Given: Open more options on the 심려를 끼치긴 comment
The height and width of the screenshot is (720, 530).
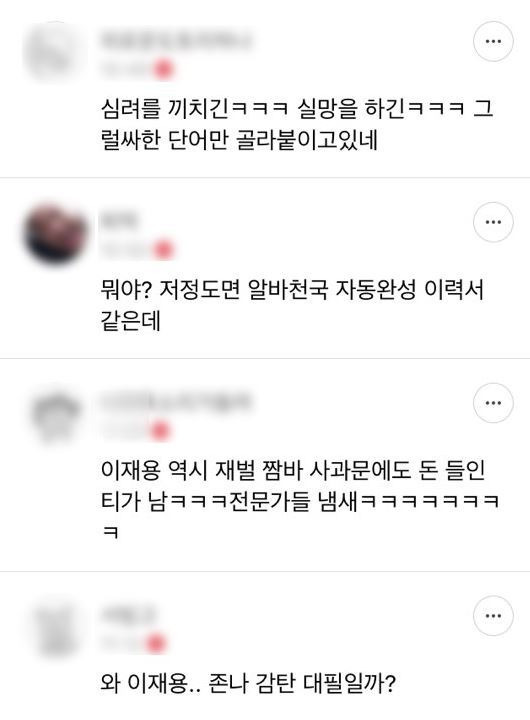Looking at the screenshot, I should pos(493,41).
